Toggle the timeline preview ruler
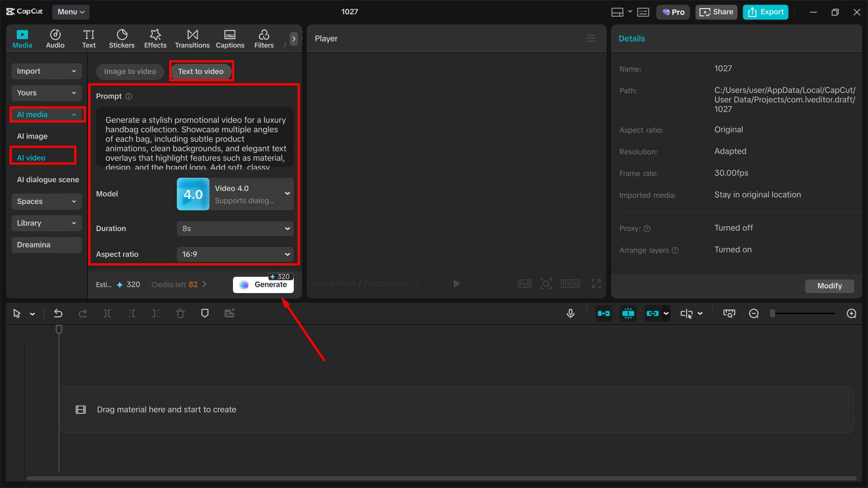Viewport: 868px width, 488px height. tap(729, 313)
